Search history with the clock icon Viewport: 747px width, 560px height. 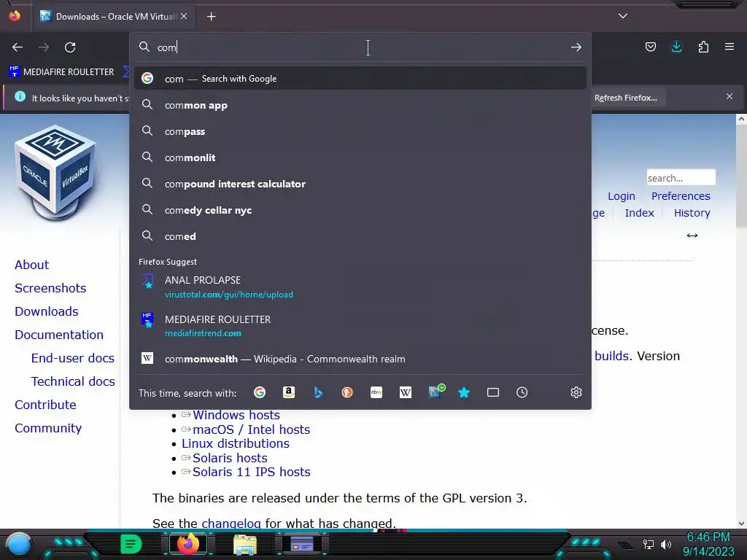click(522, 392)
